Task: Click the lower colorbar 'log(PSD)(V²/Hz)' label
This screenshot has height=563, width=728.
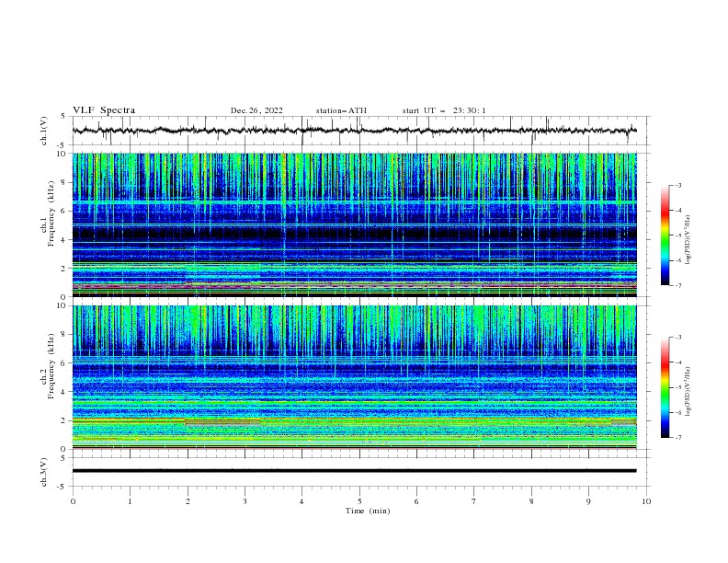Action: pos(688,392)
